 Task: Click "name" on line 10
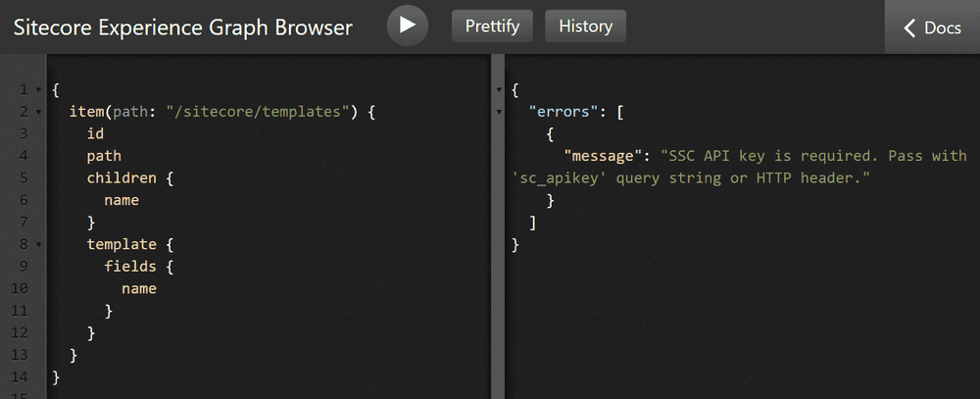click(139, 288)
